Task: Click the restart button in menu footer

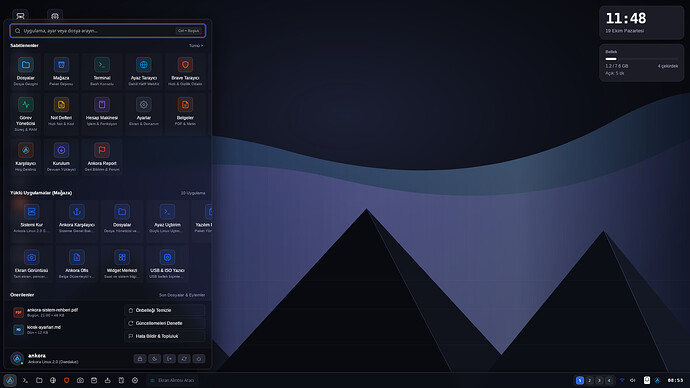Action: coord(184,359)
